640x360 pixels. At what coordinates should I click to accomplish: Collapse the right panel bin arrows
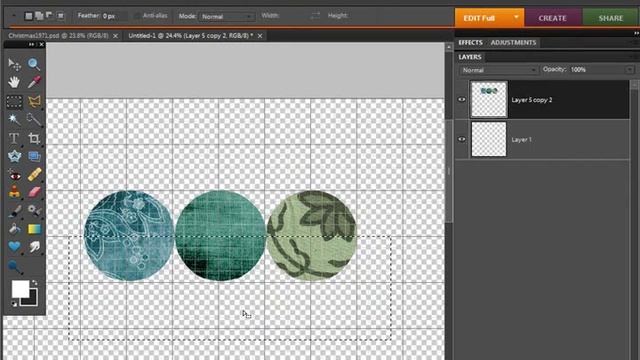tap(636, 33)
